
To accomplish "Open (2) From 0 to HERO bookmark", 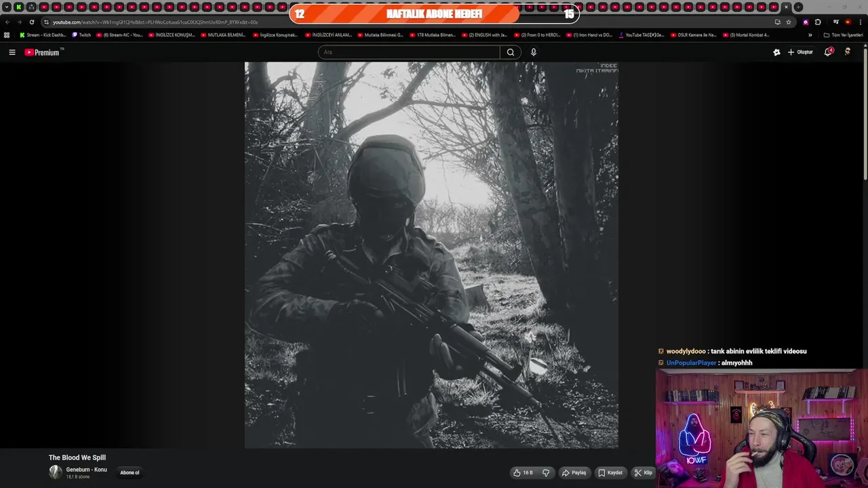I will pos(537,35).
